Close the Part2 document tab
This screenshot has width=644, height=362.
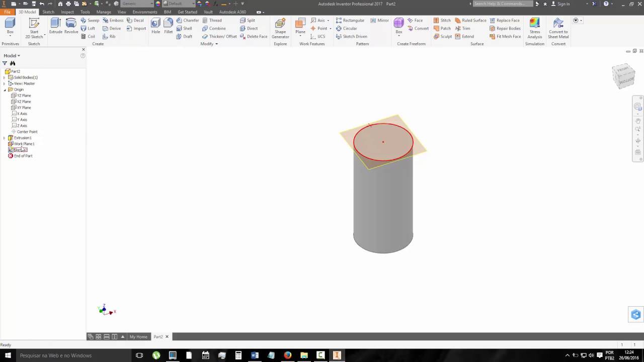(167, 337)
